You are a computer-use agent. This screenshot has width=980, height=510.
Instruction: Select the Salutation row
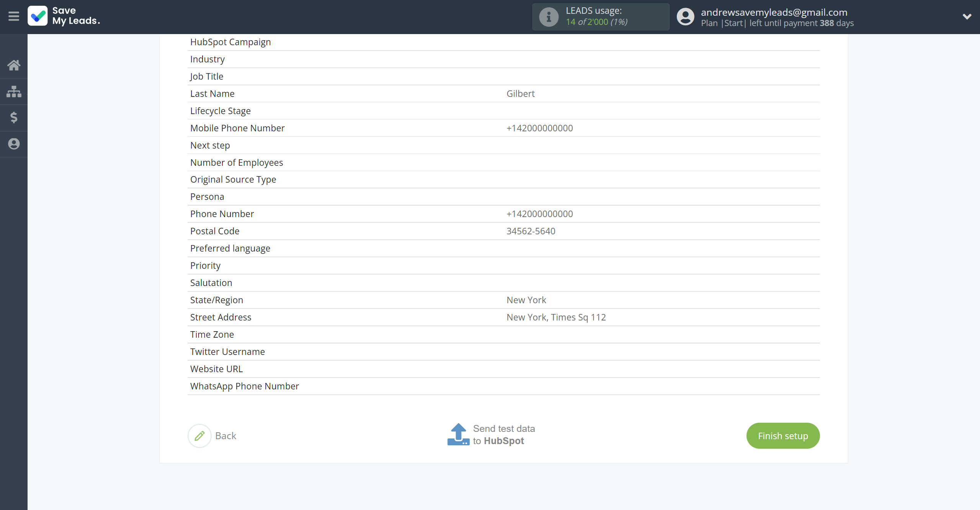click(503, 283)
